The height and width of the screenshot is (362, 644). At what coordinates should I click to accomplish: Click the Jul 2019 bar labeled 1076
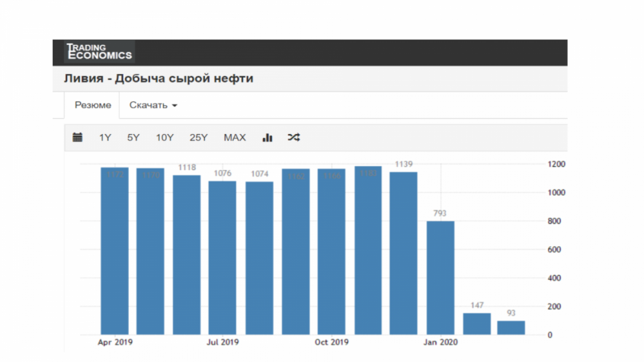click(223, 258)
